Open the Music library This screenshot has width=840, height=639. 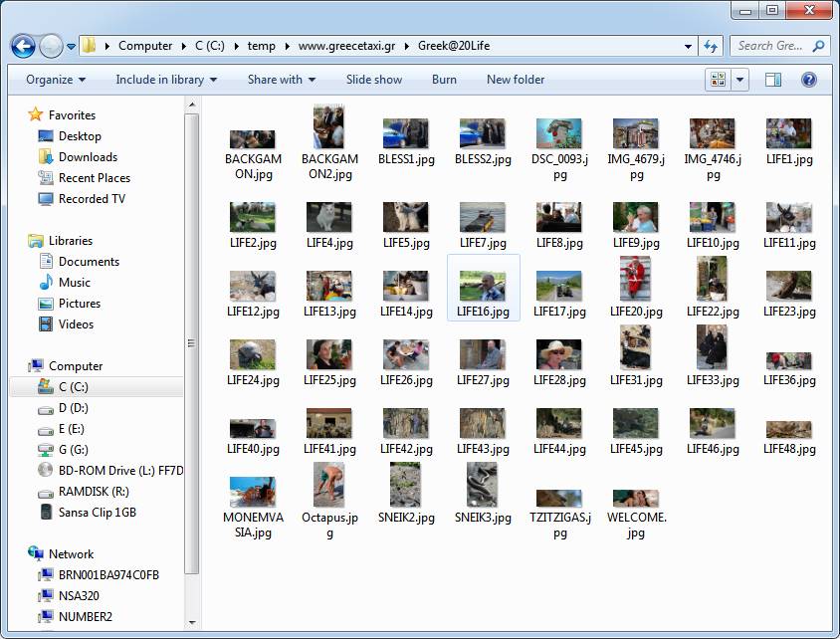pyautogui.click(x=75, y=283)
